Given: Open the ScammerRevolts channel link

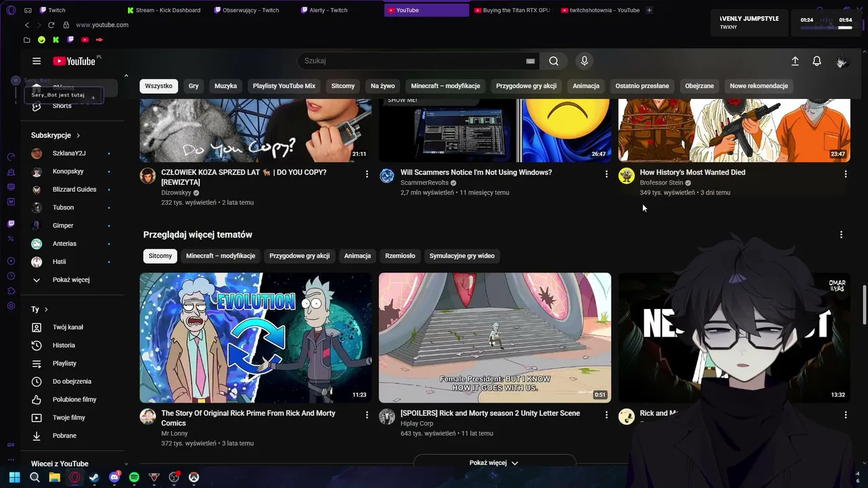Looking at the screenshot, I should [424, 183].
